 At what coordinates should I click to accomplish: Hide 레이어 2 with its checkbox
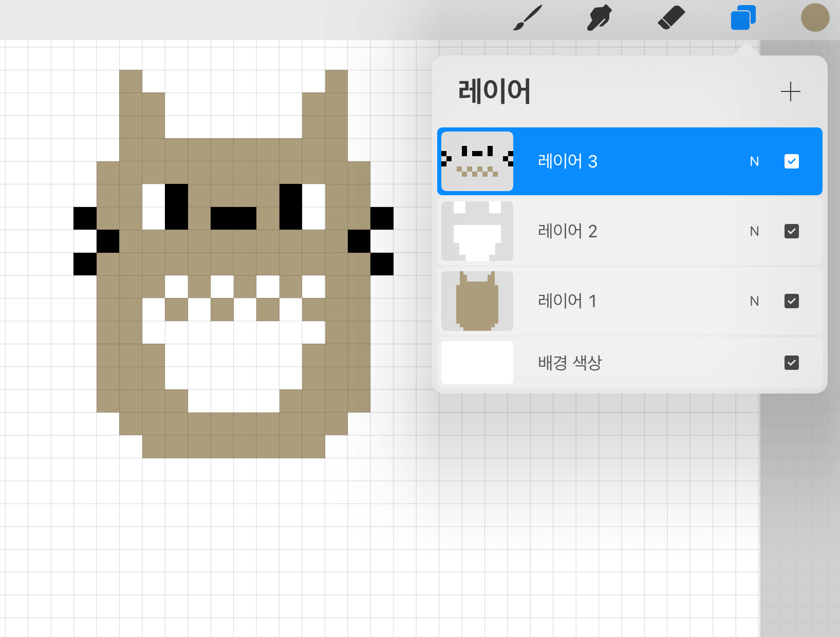pos(792,231)
